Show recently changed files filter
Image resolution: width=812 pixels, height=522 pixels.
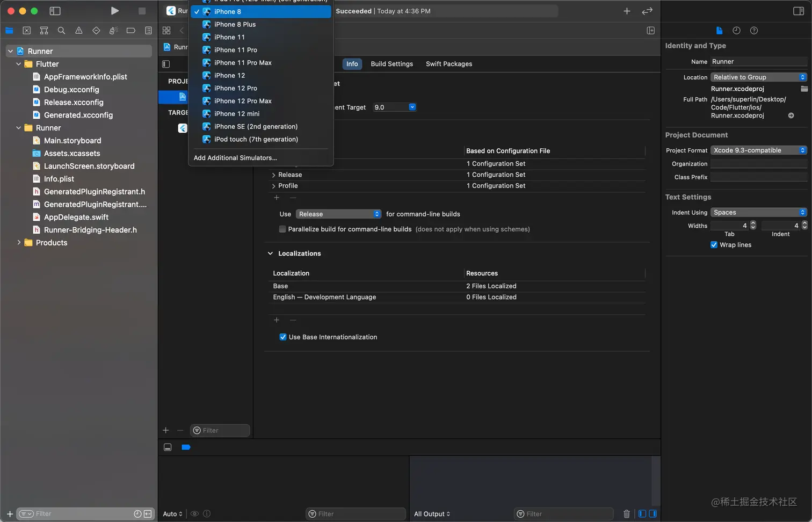pos(137,514)
